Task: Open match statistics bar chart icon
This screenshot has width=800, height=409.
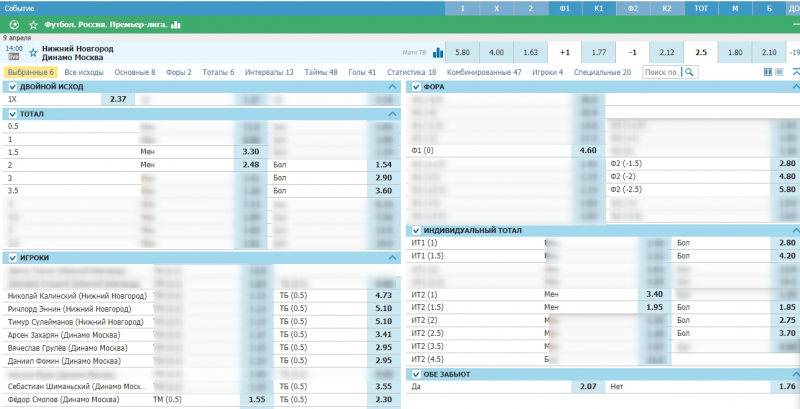Action: coord(437,52)
